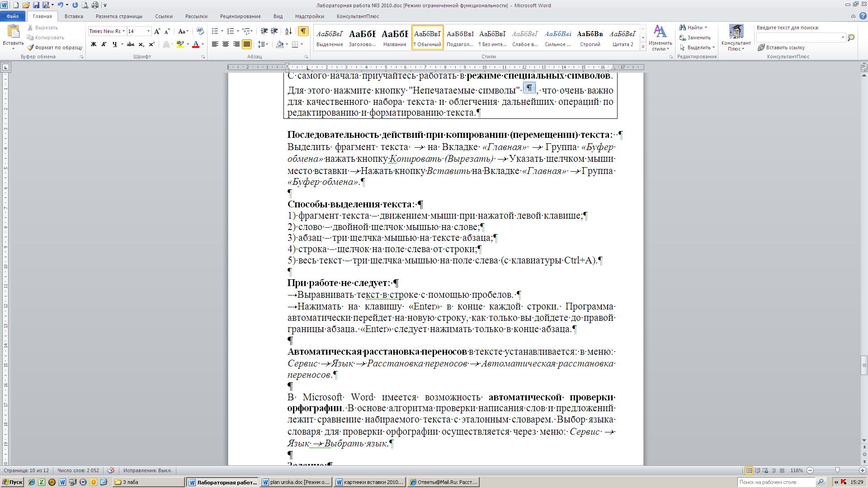
Task: Toggle print layout view in status bar
Action: (x=749, y=470)
